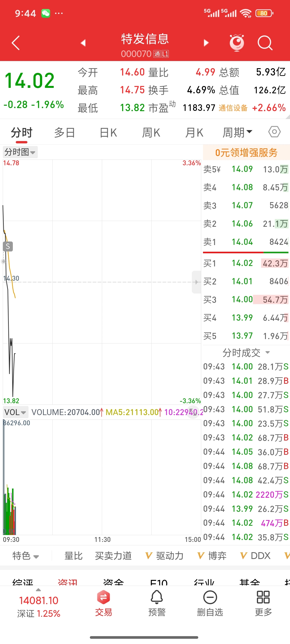Screen dimensions: 290x644
Task: Go to previous stock with left triangle
Action: 83,43
